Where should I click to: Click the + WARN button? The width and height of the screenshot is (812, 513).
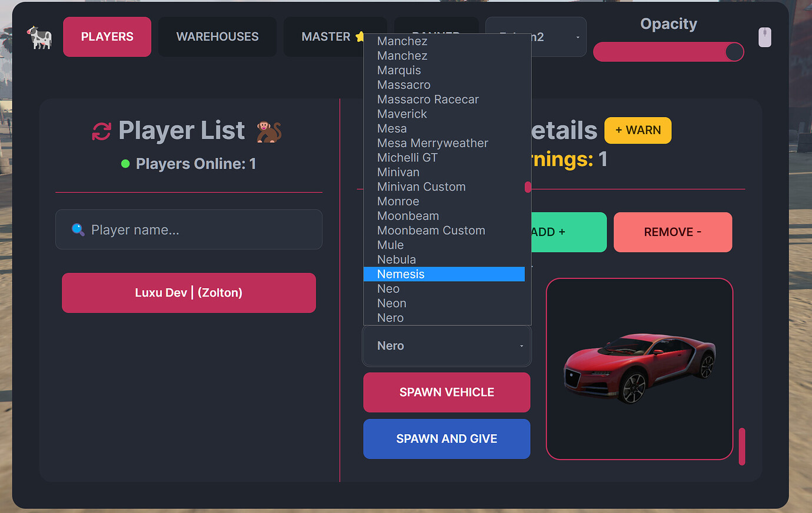638,130
